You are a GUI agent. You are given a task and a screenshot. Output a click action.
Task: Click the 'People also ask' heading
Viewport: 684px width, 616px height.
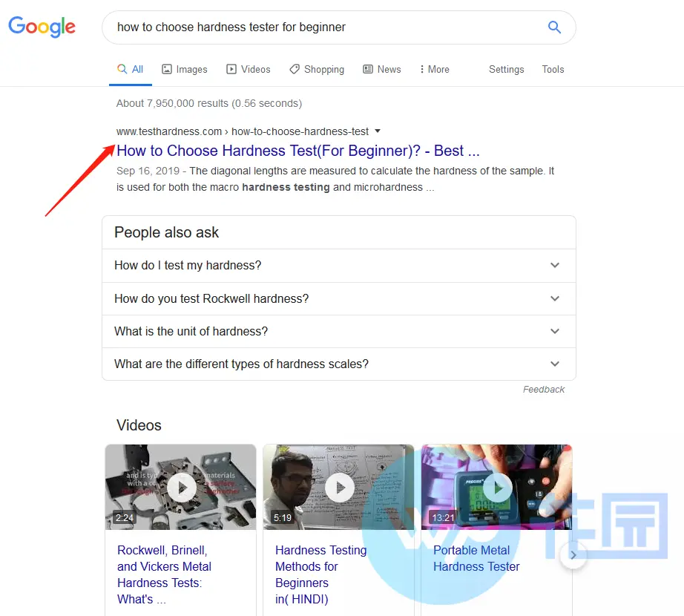[166, 232]
